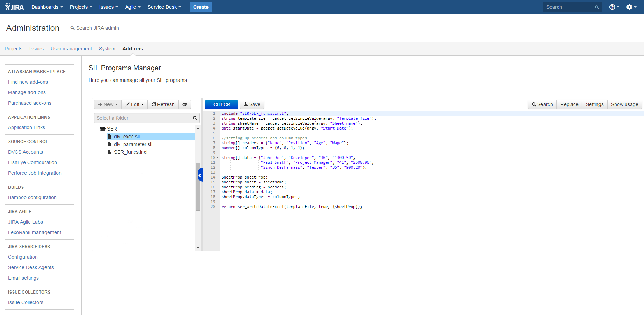This screenshot has width=644, height=315.
Task: Open Purchased add-ons link
Action: click(30, 103)
